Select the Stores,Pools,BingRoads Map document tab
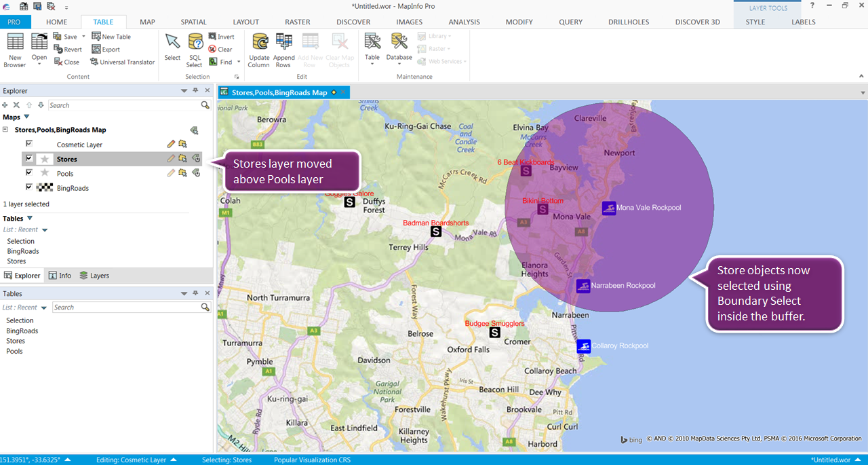868x465 pixels. [283, 92]
